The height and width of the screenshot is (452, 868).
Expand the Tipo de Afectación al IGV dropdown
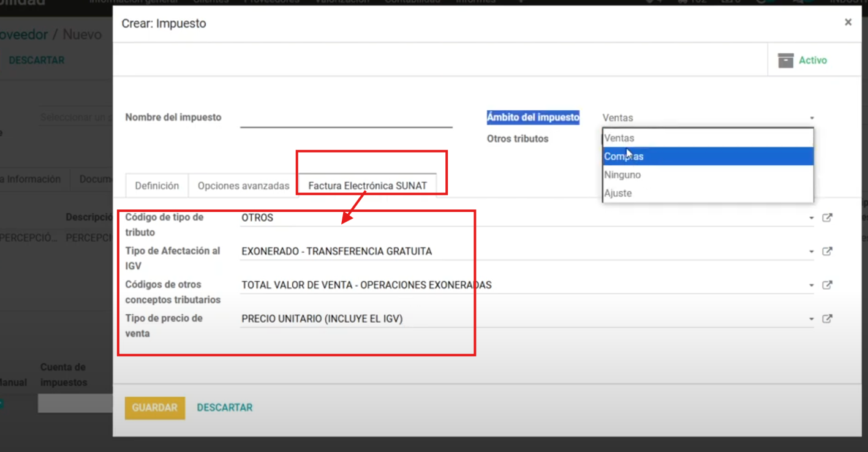(811, 252)
